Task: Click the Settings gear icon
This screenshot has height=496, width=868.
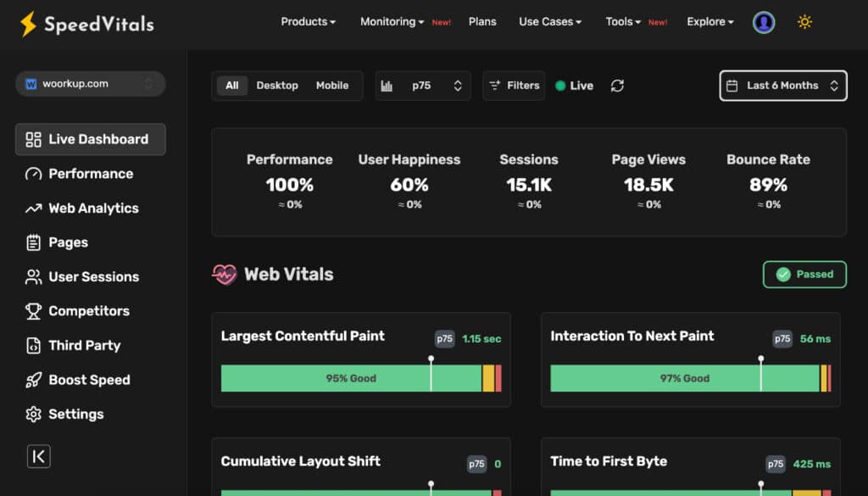Action: (x=33, y=414)
